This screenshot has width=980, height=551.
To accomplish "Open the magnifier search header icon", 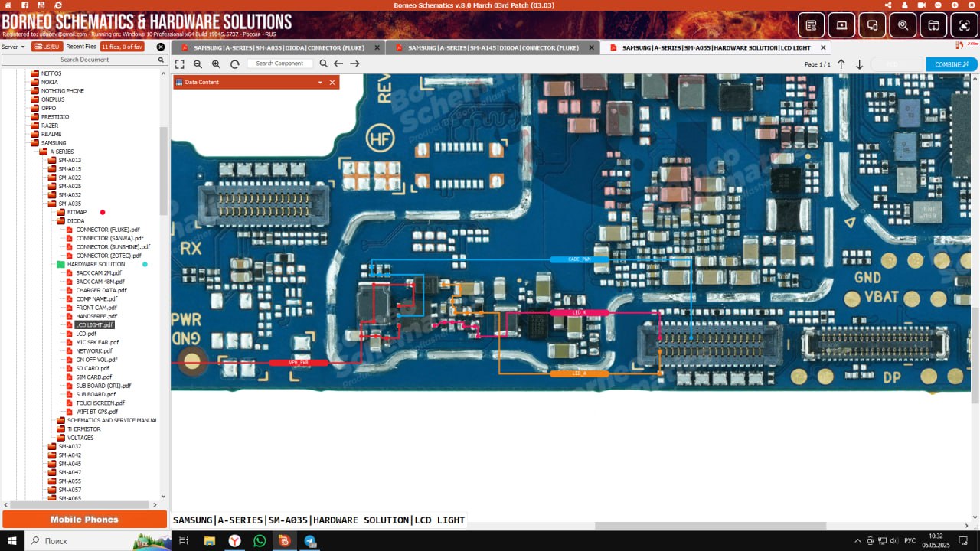I will coord(903,25).
